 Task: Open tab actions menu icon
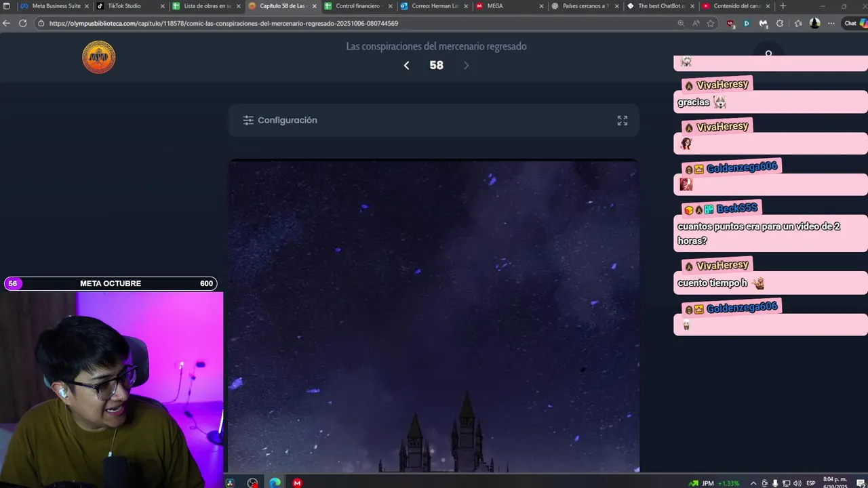click(x=7, y=6)
